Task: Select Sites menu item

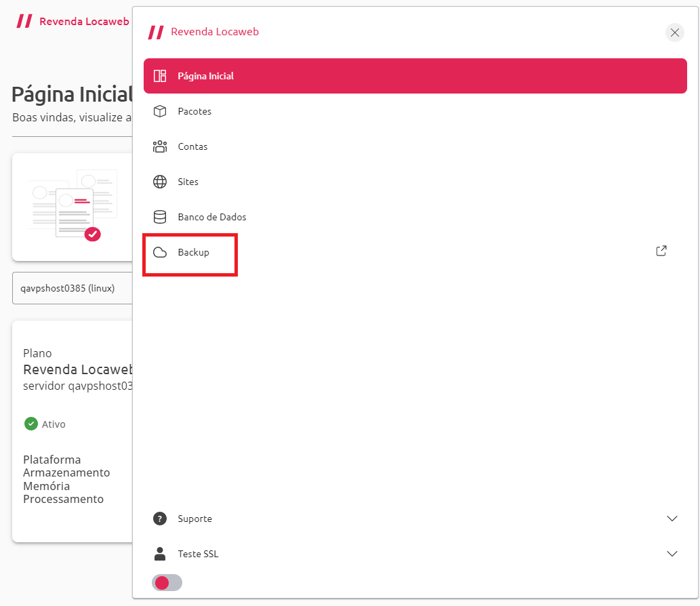Action: tap(415, 182)
